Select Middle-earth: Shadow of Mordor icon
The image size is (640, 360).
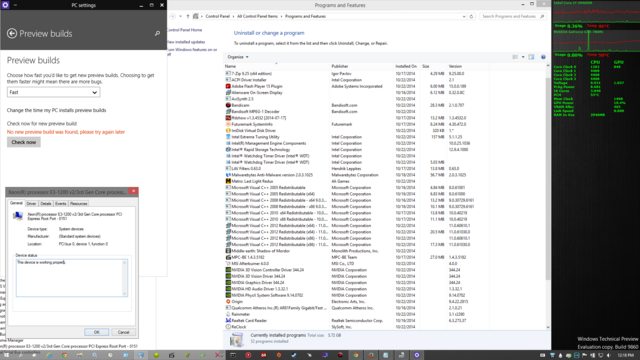[x=228, y=251]
